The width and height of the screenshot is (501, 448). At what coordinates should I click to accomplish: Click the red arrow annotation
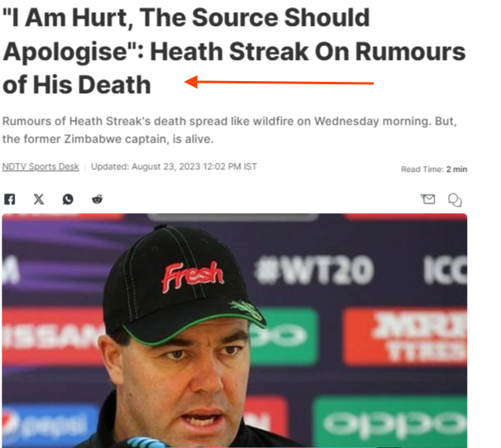pyautogui.click(x=279, y=83)
